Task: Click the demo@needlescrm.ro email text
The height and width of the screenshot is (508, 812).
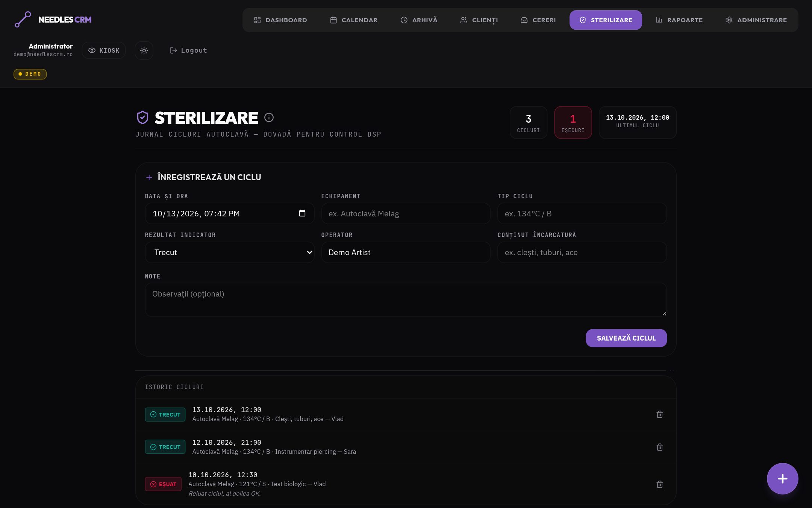Action: click(43, 55)
